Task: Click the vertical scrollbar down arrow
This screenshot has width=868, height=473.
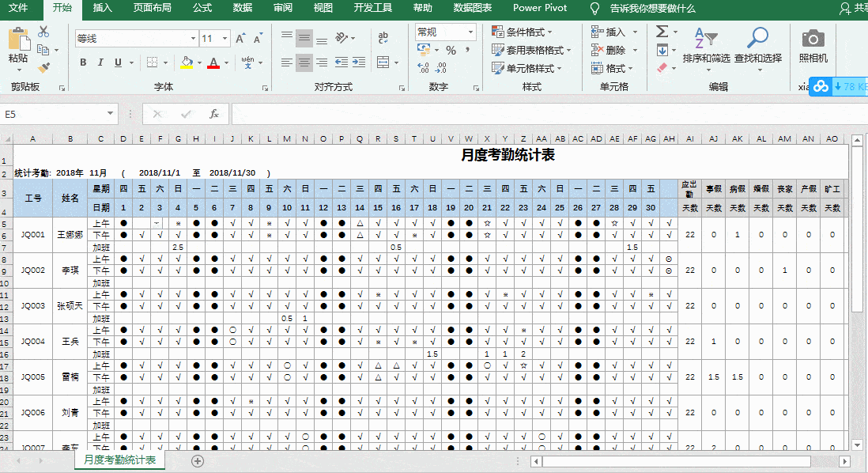Action: pyautogui.click(x=857, y=445)
